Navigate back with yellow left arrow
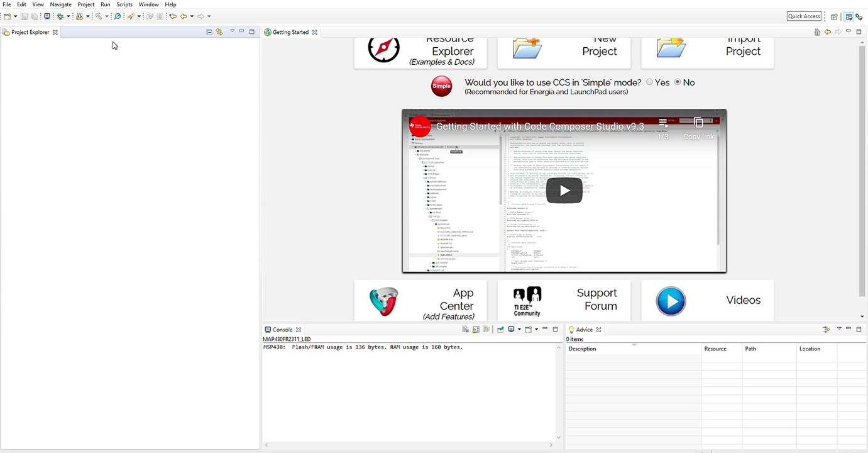The image size is (868, 453). click(184, 16)
